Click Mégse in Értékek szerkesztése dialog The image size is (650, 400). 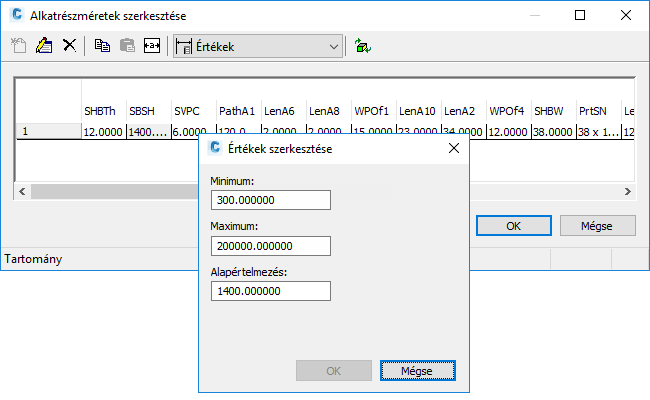click(x=418, y=371)
